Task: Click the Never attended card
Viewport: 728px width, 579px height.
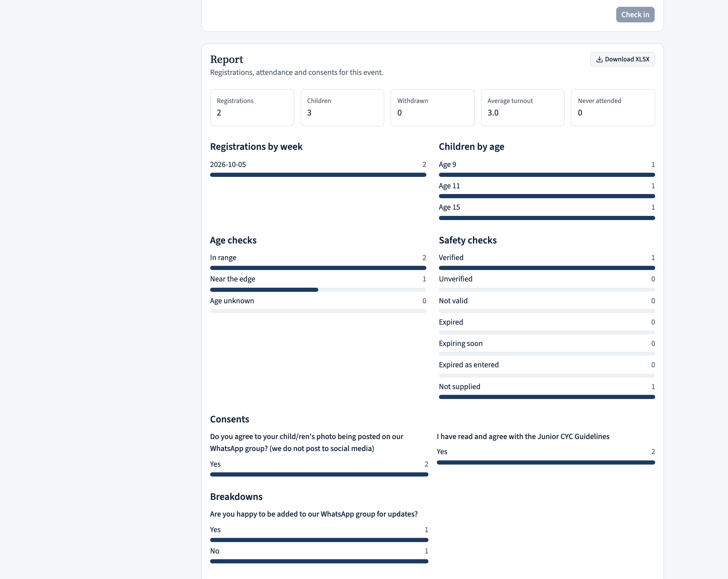Action: pos(613,107)
